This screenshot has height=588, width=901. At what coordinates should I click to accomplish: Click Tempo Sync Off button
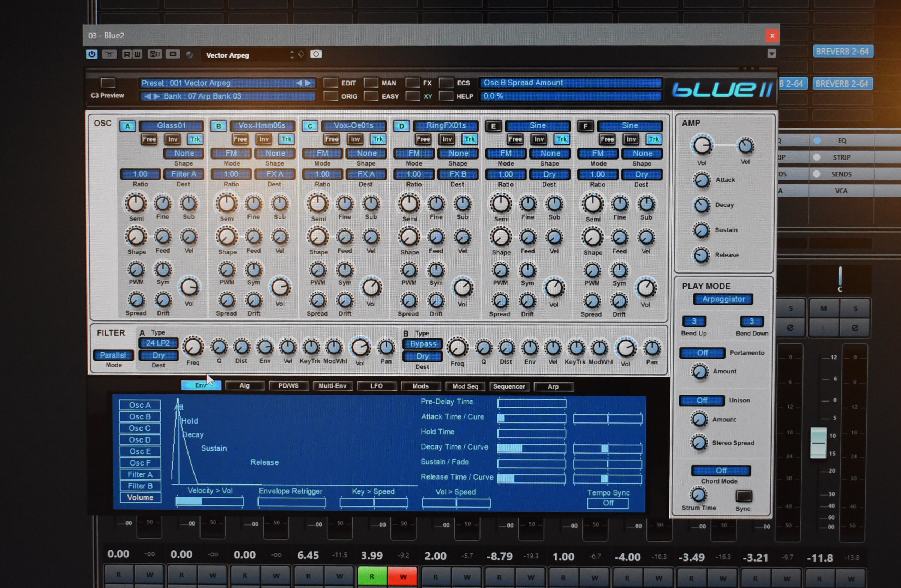tap(608, 503)
